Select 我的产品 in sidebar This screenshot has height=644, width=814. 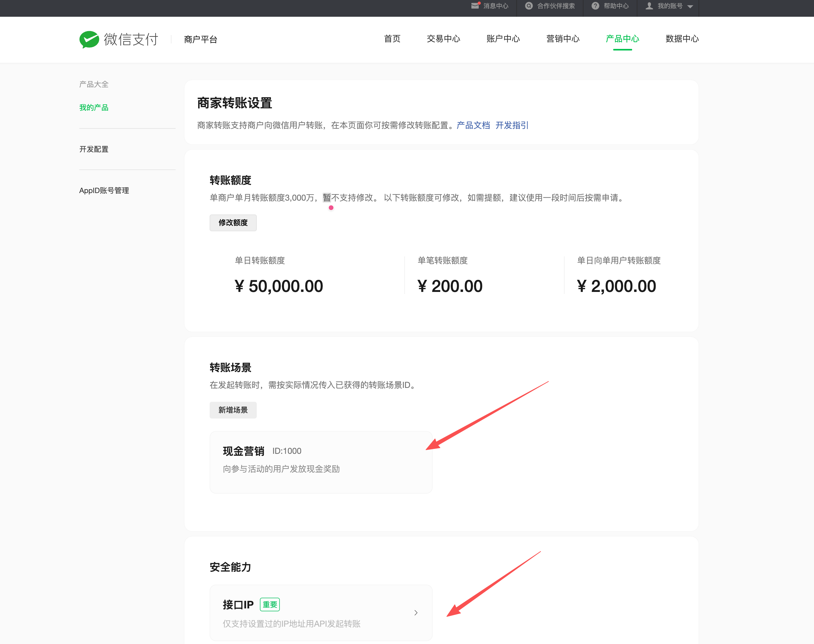click(x=93, y=108)
